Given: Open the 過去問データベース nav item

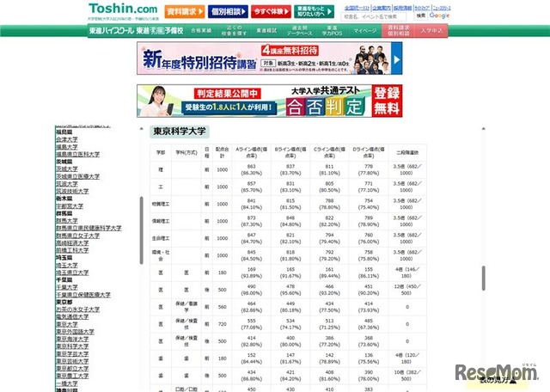Looking at the screenshot, I should pyautogui.click(x=299, y=31).
